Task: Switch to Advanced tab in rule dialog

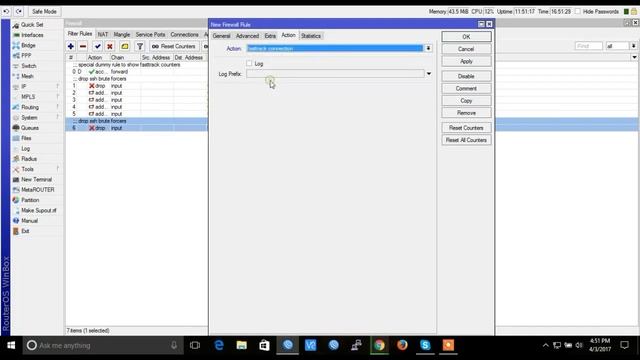Action: pyautogui.click(x=247, y=36)
